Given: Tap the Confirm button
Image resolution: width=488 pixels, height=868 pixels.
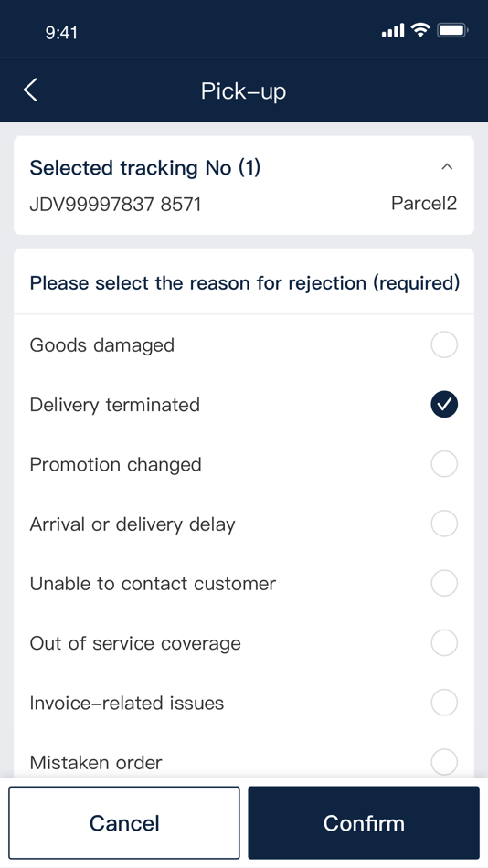Looking at the screenshot, I should pyautogui.click(x=364, y=822).
